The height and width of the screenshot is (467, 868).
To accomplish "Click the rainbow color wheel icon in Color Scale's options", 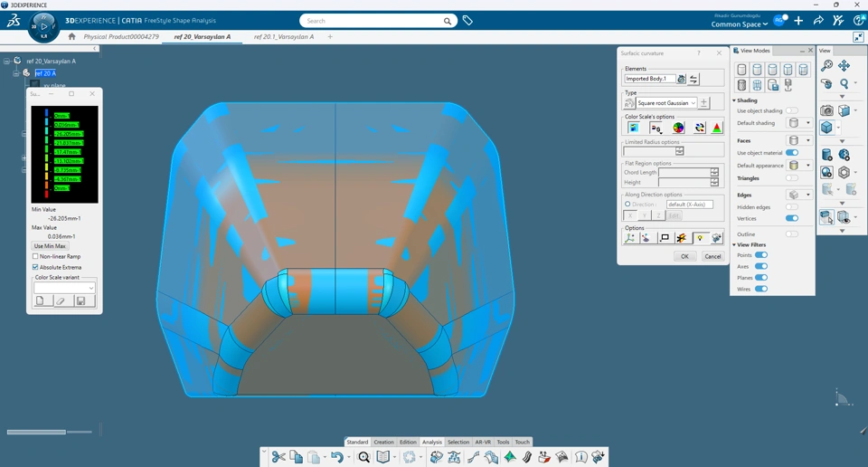I will coord(678,128).
